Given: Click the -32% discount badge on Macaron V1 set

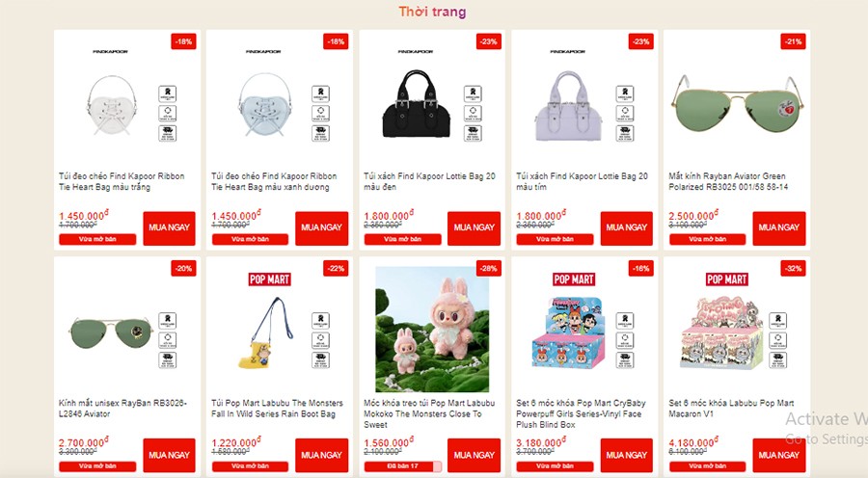Looking at the screenshot, I should click(793, 268).
